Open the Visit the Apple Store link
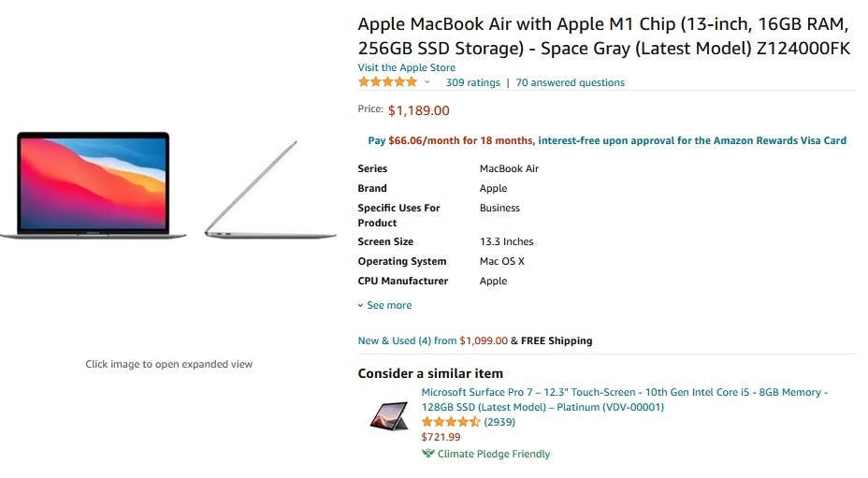 406,67
